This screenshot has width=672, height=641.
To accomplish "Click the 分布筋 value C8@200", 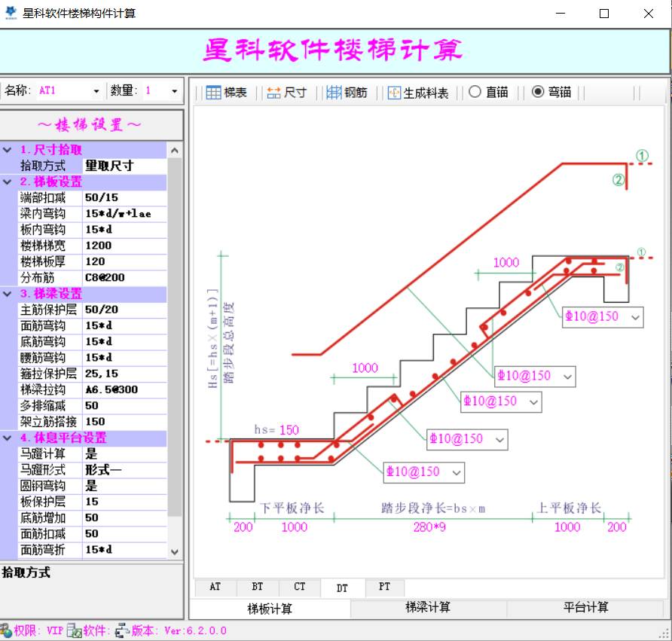I will coord(124,278).
